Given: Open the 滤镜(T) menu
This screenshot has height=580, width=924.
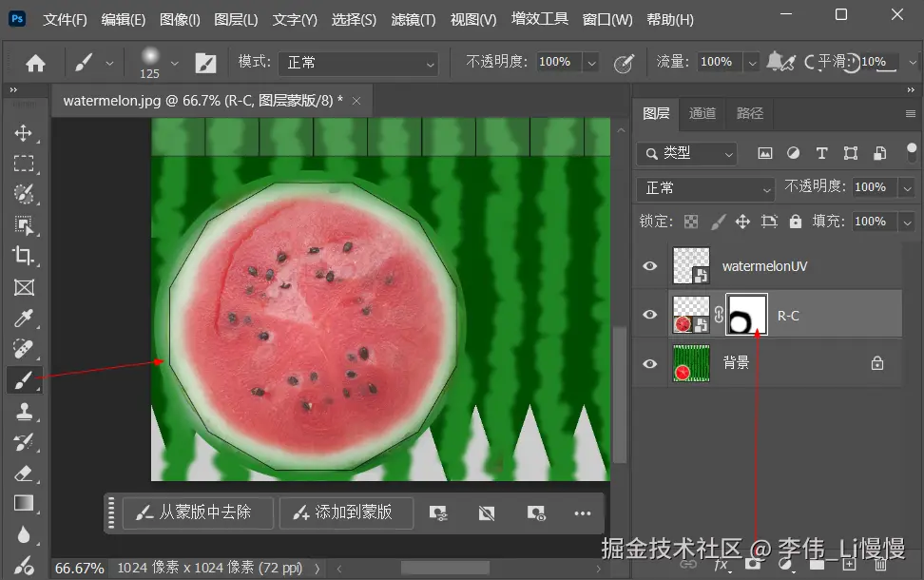Looking at the screenshot, I should (414, 19).
